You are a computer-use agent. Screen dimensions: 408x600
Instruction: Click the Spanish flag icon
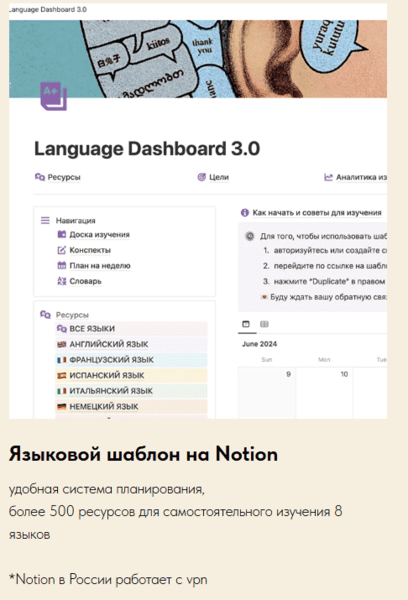point(62,375)
